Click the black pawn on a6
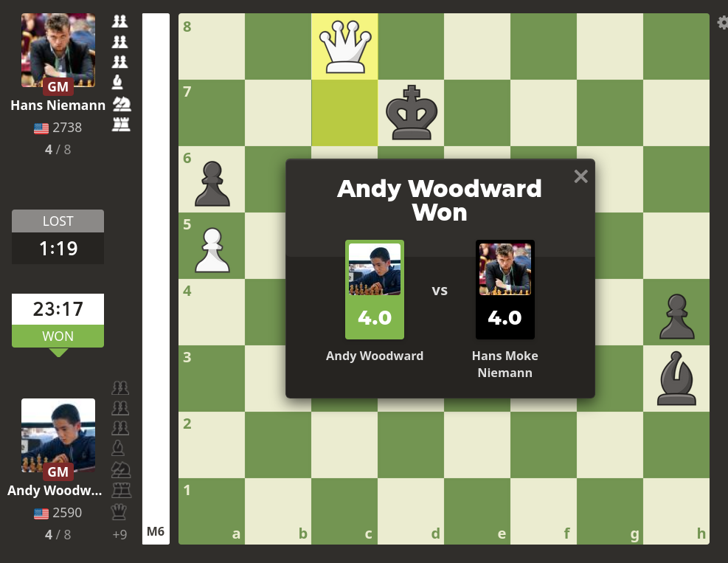Screen dimensions: 728x563 click(x=212, y=184)
